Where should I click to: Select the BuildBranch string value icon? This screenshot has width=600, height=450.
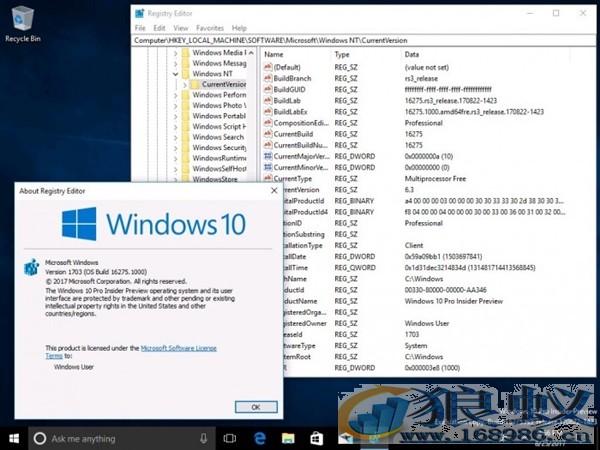[267, 78]
